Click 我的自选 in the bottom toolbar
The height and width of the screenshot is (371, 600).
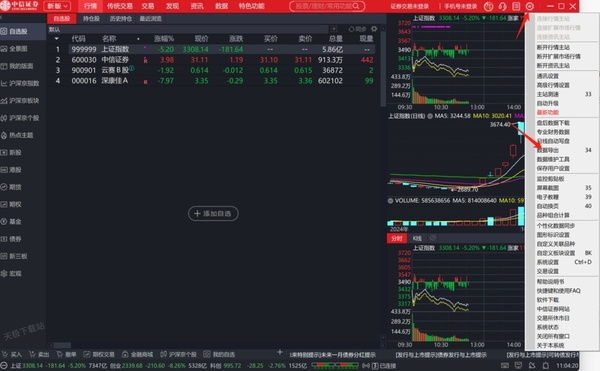tap(219, 354)
